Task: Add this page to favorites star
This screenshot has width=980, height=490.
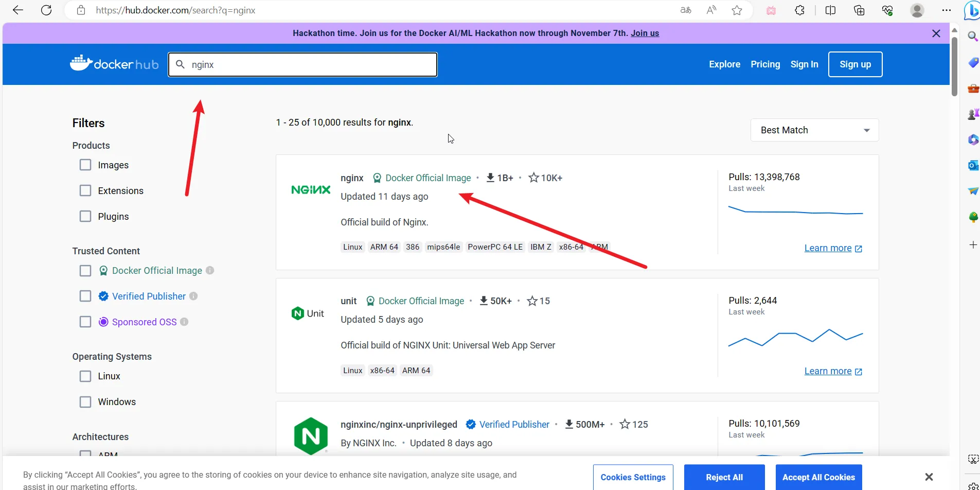Action: [x=737, y=10]
